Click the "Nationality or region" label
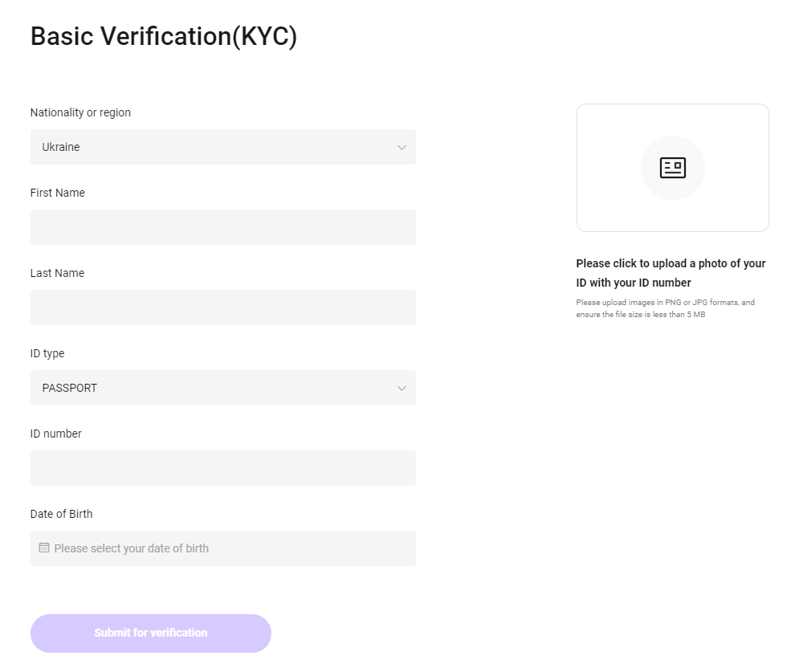The image size is (799, 672). [80, 112]
